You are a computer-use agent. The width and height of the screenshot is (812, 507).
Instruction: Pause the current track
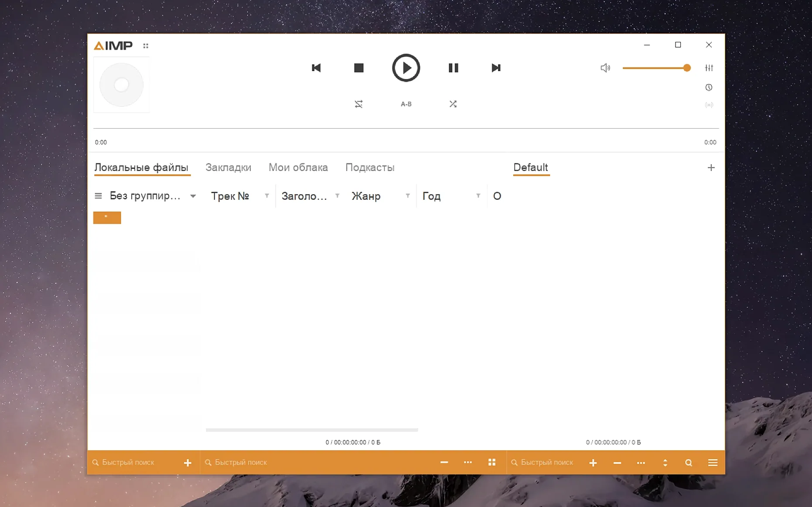453,68
